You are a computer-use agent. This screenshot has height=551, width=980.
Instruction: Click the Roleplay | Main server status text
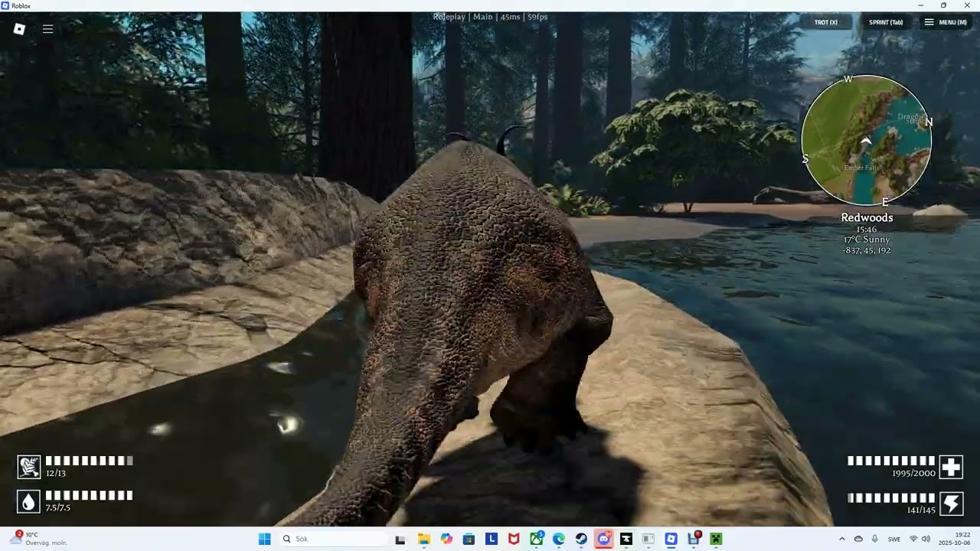pos(490,17)
